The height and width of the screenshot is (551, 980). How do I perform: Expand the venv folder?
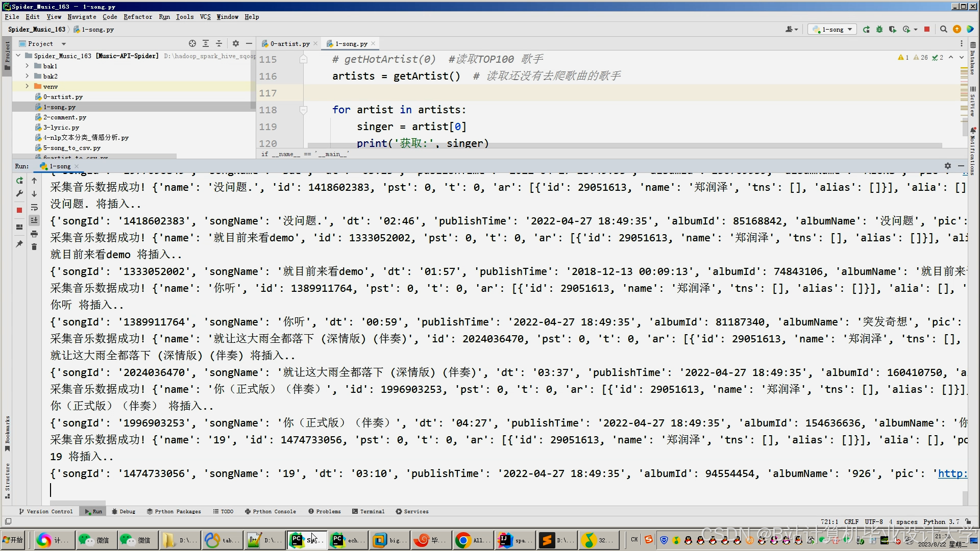coord(27,86)
